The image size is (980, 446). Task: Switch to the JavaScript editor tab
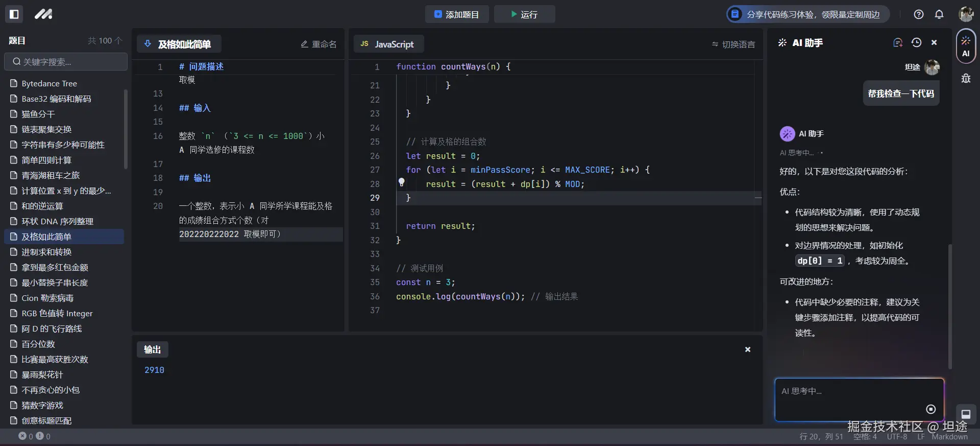click(388, 44)
